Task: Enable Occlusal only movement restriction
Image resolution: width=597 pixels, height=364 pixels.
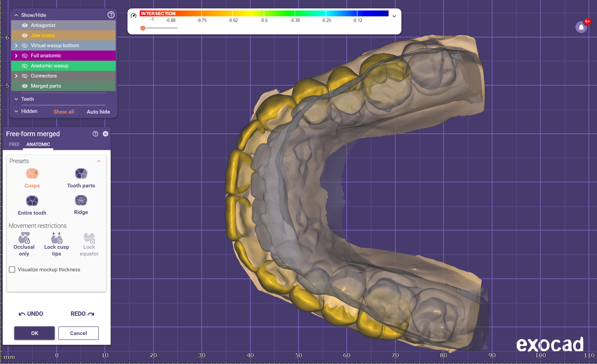Action: [x=24, y=238]
